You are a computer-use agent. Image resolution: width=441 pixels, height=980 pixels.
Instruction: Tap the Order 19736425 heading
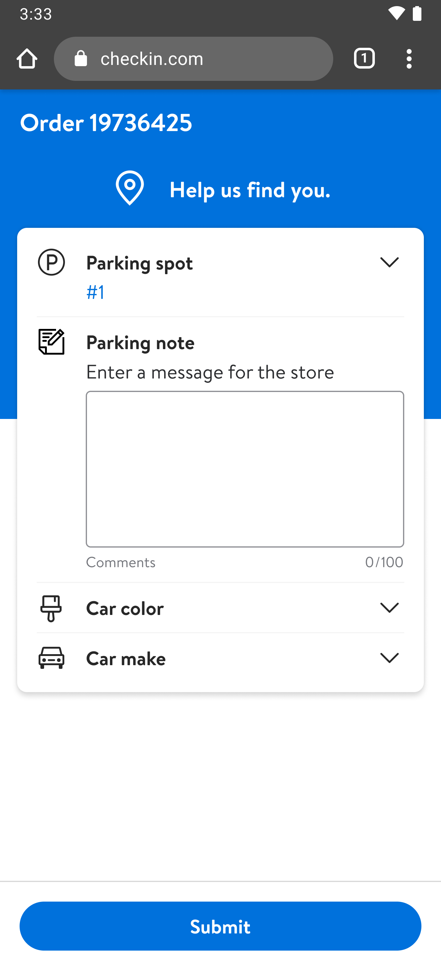[x=106, y=123]
